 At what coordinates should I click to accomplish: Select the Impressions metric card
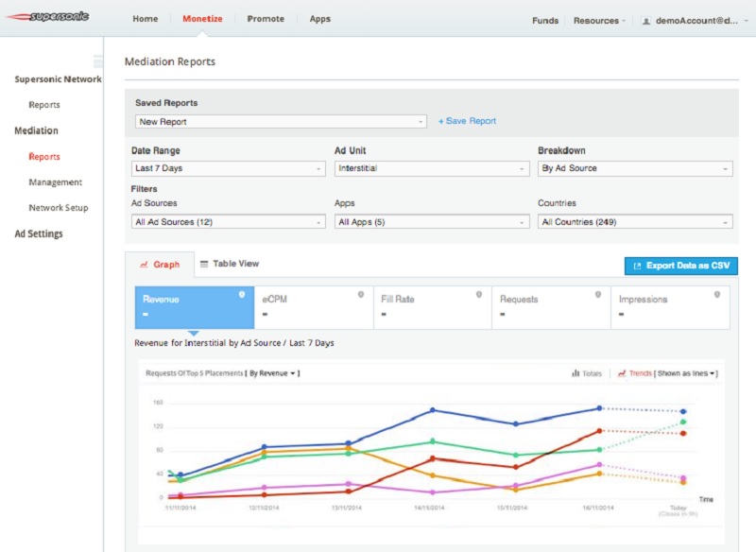tap(670, 307)
